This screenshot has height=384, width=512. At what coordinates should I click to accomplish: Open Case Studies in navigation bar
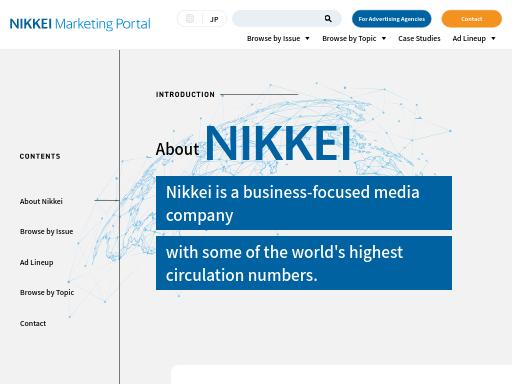coord(419,39)
